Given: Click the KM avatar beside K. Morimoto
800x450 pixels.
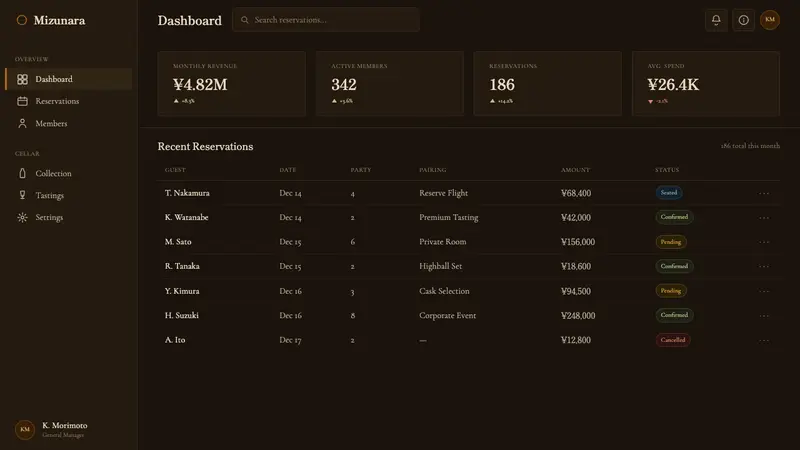Looking at the screenshot, I should (24, 430).
